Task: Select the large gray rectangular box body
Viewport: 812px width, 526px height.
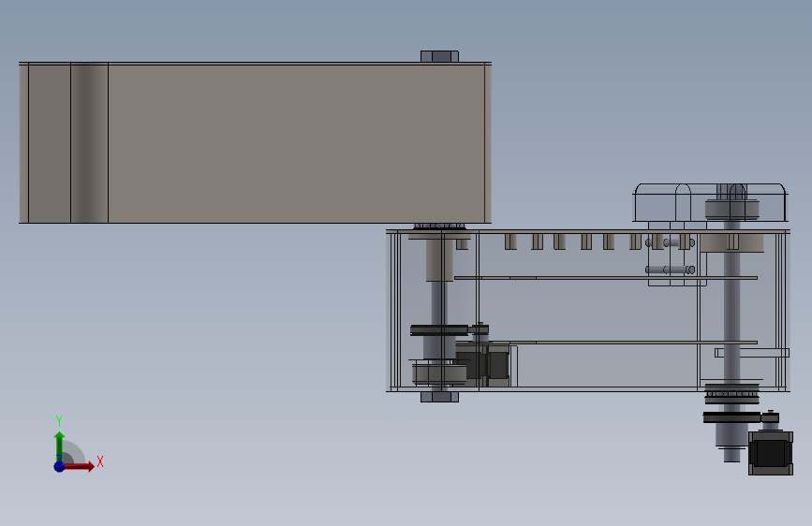Action: (x=255, y=143)
